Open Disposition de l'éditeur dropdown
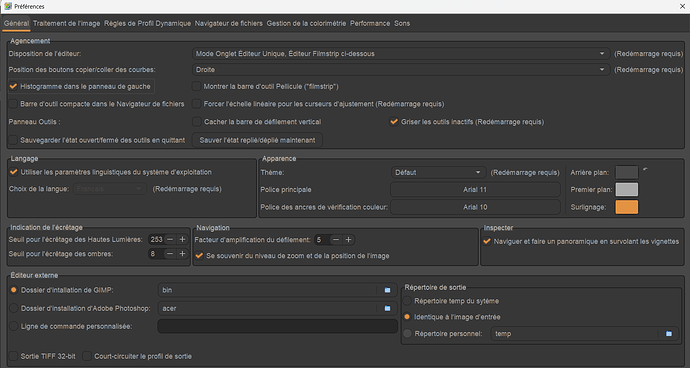Viewport: 690px width, 368px height. point(401,54)
